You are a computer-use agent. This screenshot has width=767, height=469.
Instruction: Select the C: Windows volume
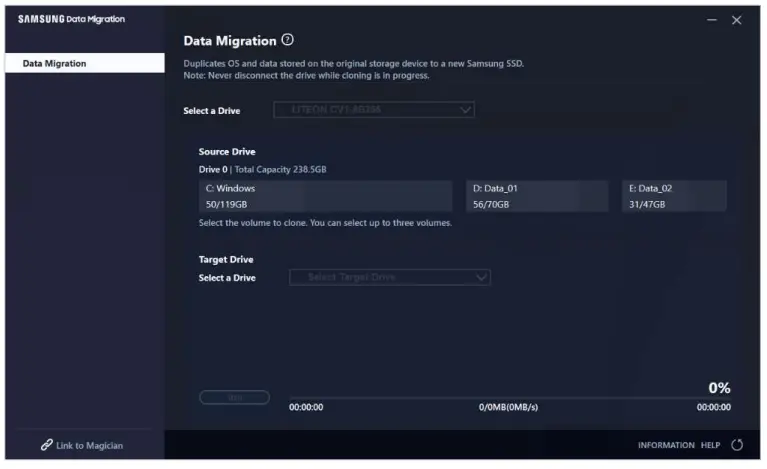tap(325, 196)
